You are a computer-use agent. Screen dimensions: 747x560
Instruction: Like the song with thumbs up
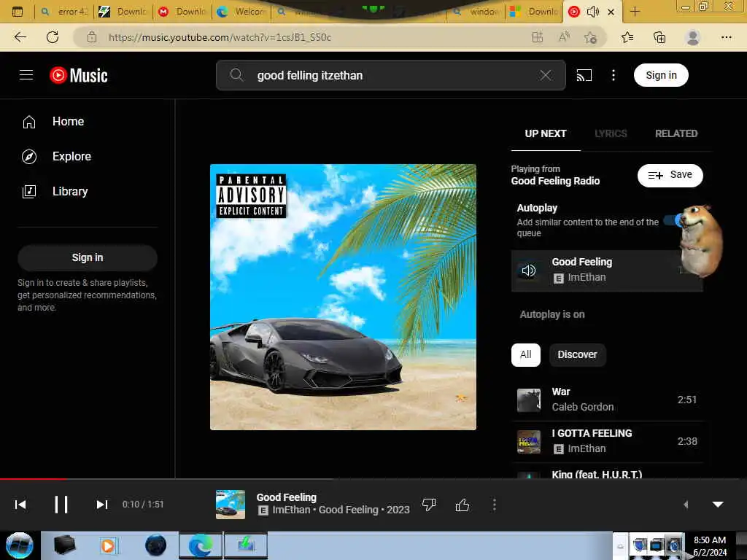click(462, 505)
